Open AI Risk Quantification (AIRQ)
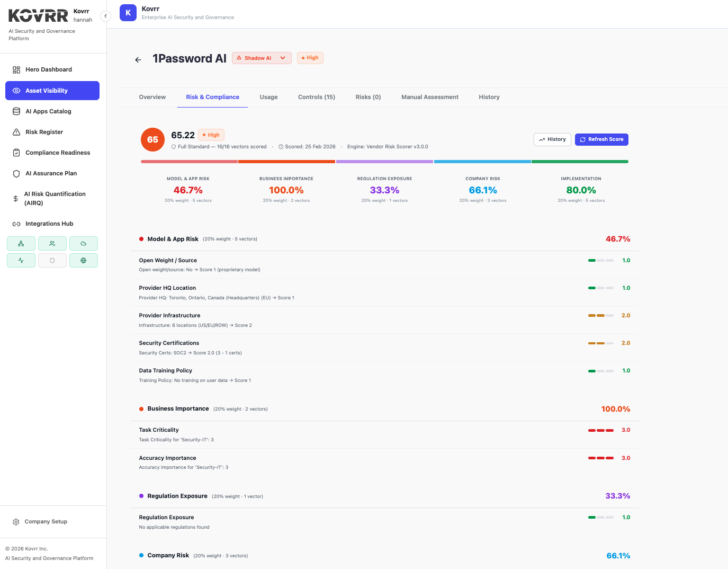Viewport: 728px width, 569px height. (x=52, y=199)
